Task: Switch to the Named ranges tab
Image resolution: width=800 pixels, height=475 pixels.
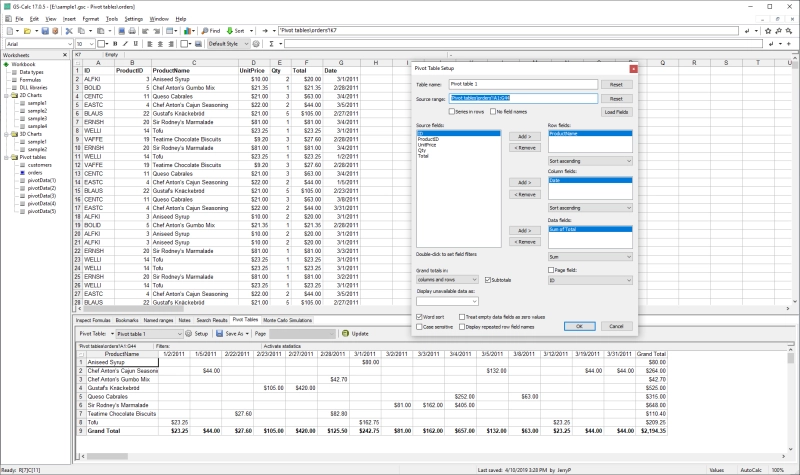Action: pos(158,320)
